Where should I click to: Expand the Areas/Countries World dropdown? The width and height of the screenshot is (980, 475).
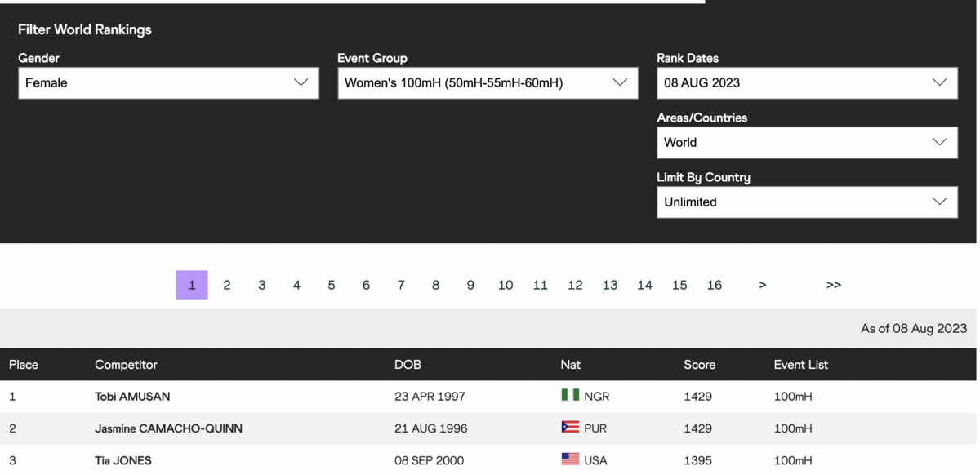807,143
